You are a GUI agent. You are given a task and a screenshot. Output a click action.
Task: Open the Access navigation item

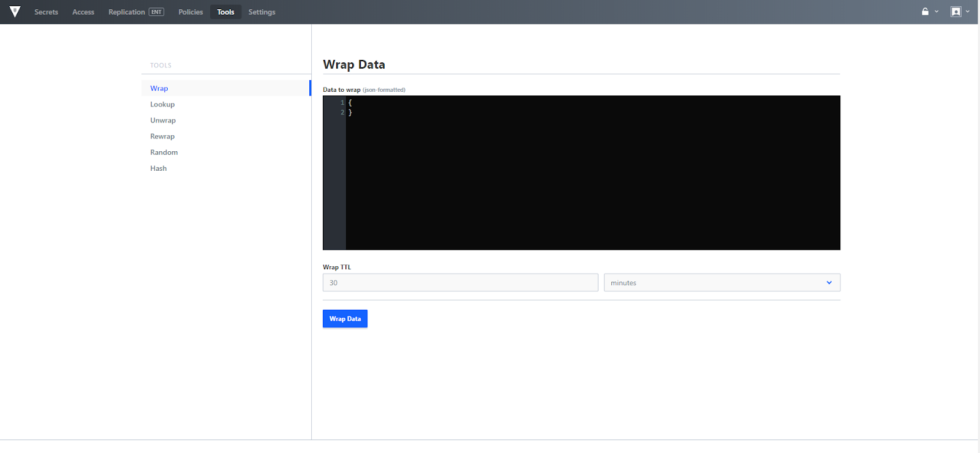83,12
